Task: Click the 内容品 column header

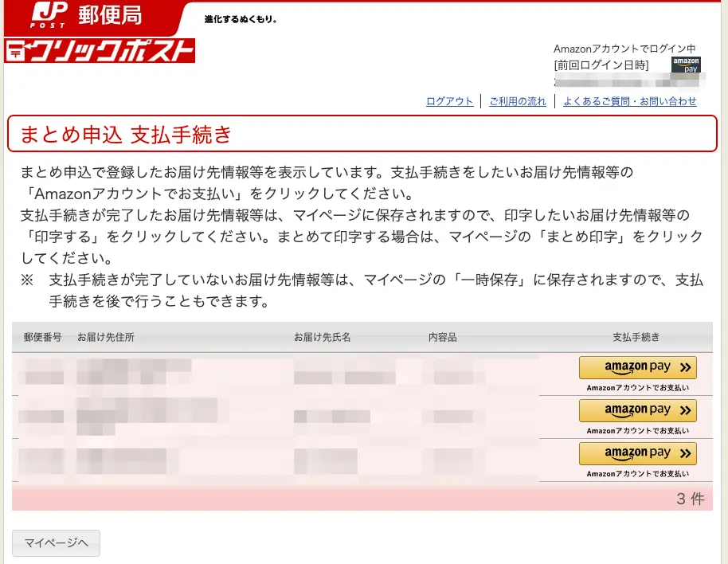Action: 443,337
